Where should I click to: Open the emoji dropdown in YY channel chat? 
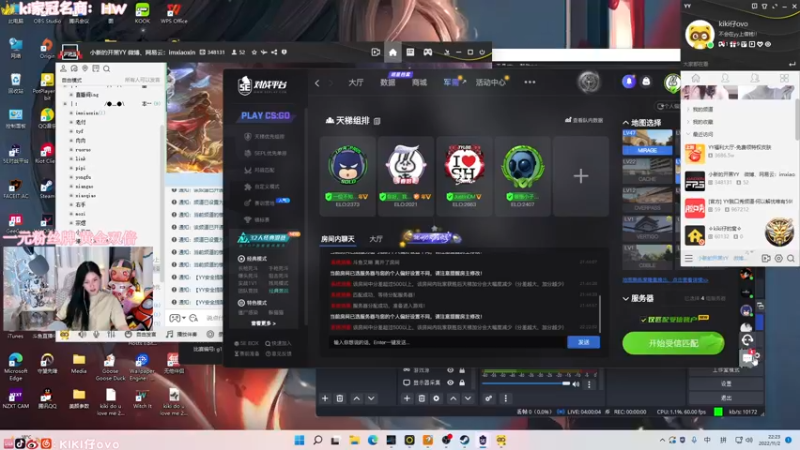coord(177,318)
